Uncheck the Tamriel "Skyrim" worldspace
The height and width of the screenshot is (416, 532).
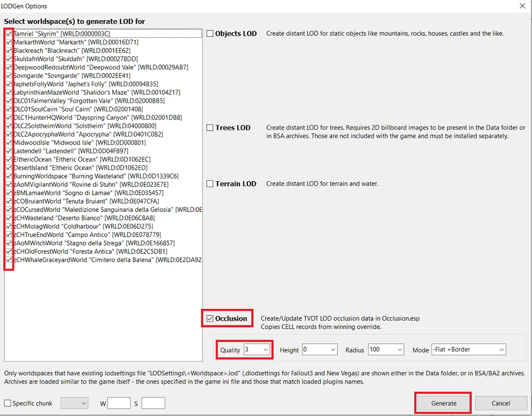pos(9,34)
